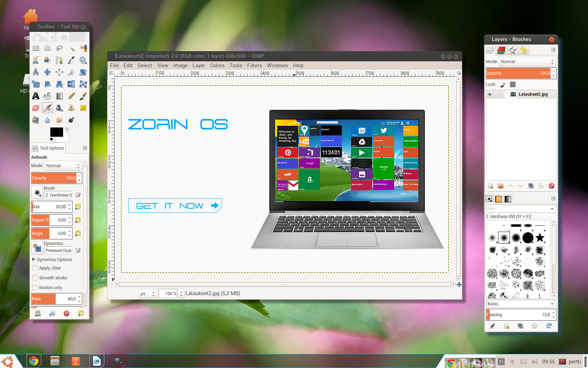Select the Free Select lasso tool
The width and height of the screenshot is (588, 368).
(59, 48)
